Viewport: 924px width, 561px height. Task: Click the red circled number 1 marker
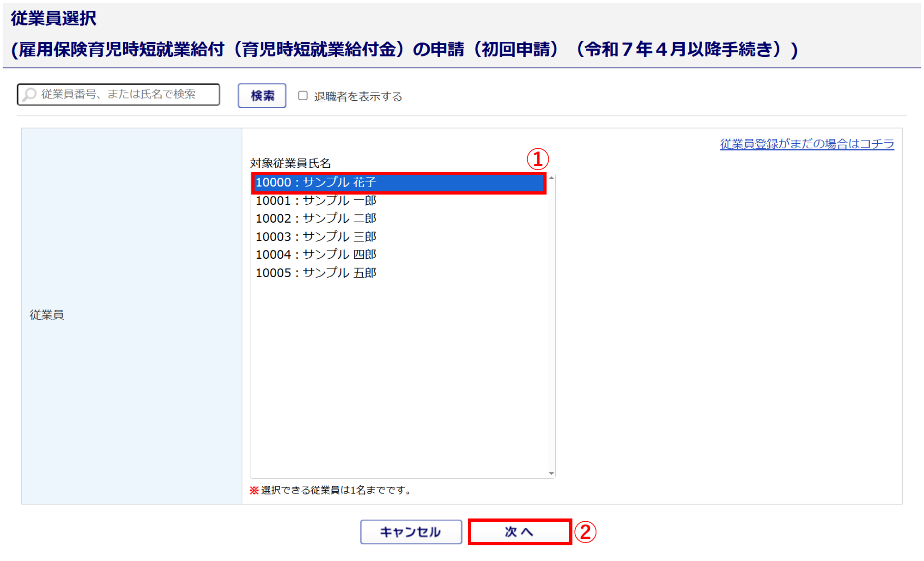coord(538,159)
